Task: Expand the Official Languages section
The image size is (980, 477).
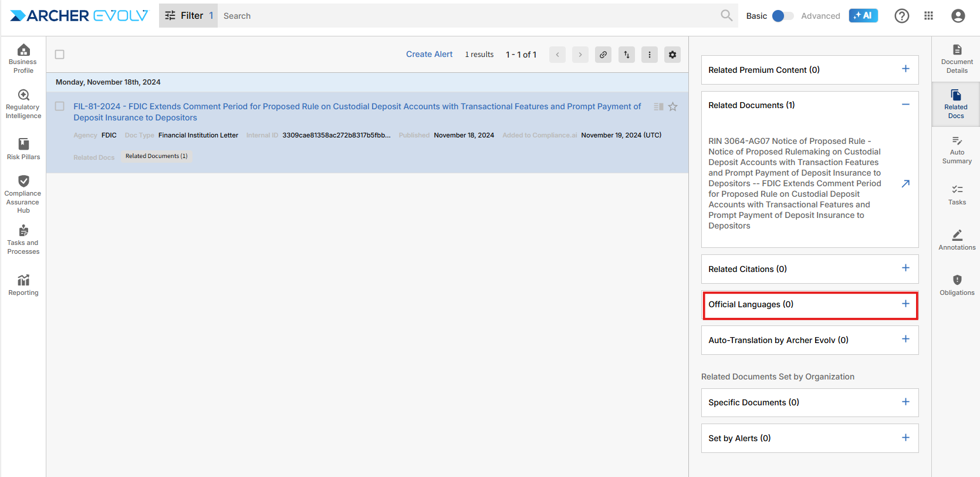Action: [905, 304]
